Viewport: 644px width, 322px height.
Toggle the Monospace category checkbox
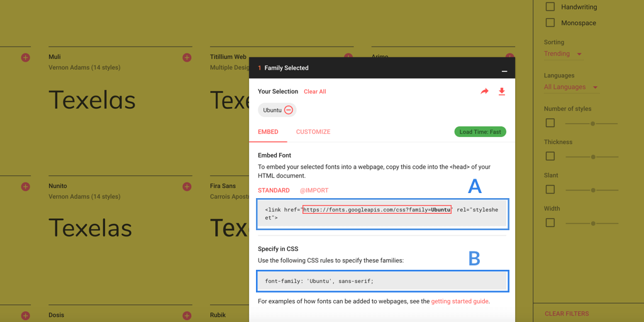pyautogui.click(x=550, y=23)
